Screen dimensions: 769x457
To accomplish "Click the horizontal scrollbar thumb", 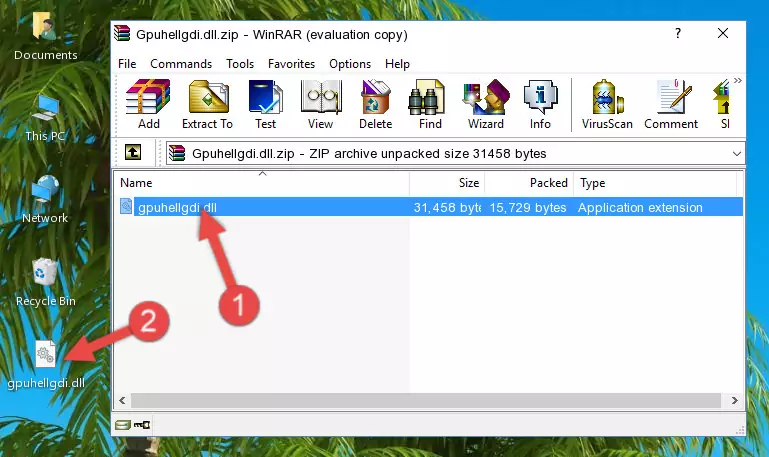I will [426, 400].
